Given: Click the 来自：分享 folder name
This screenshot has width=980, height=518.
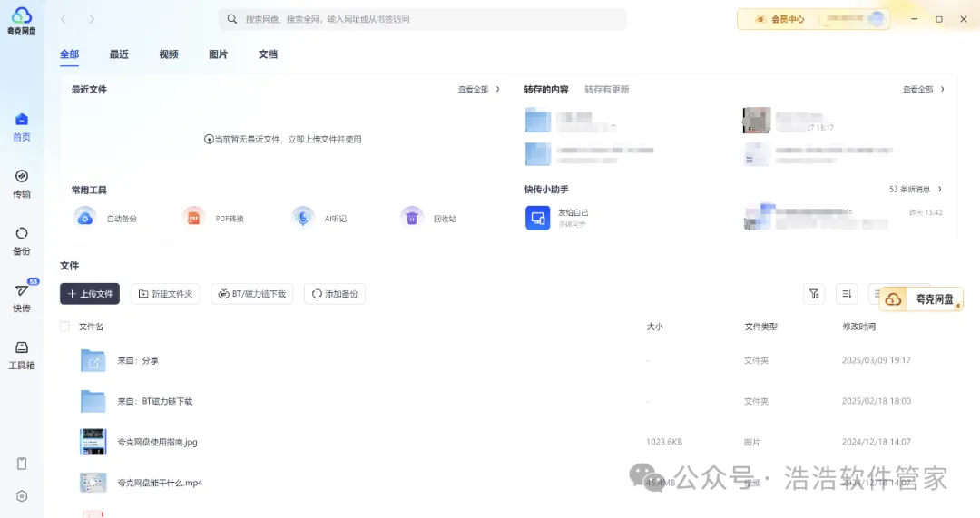Looking at the screenshot, I should (138, 360).
